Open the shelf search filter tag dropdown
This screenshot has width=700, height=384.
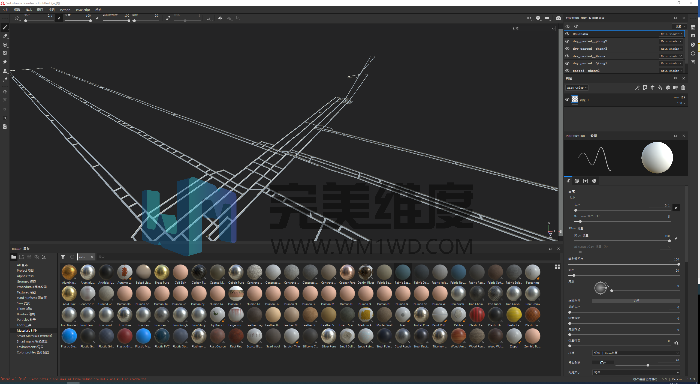click(x=86, y=257)
